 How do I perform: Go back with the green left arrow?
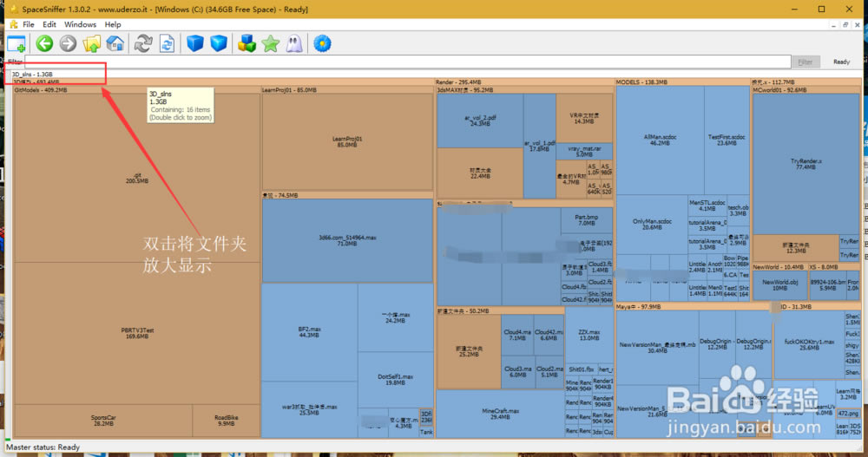coord(44,43)
